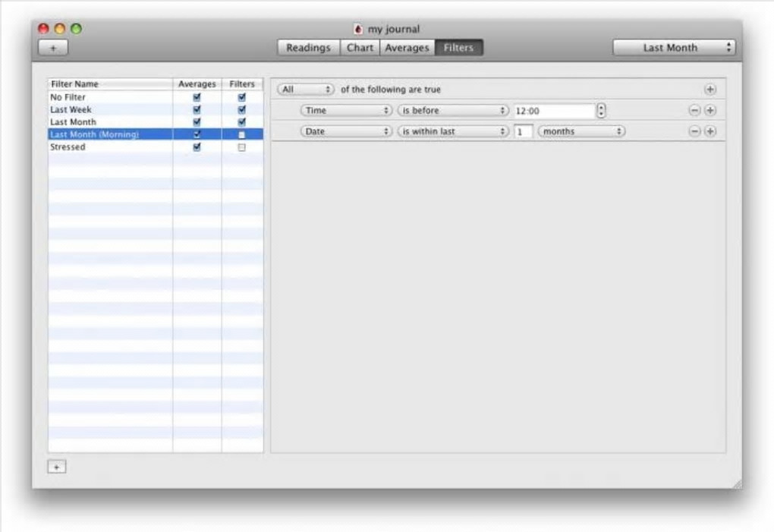Click the yellow minimize window button

[x=60, y=29]
